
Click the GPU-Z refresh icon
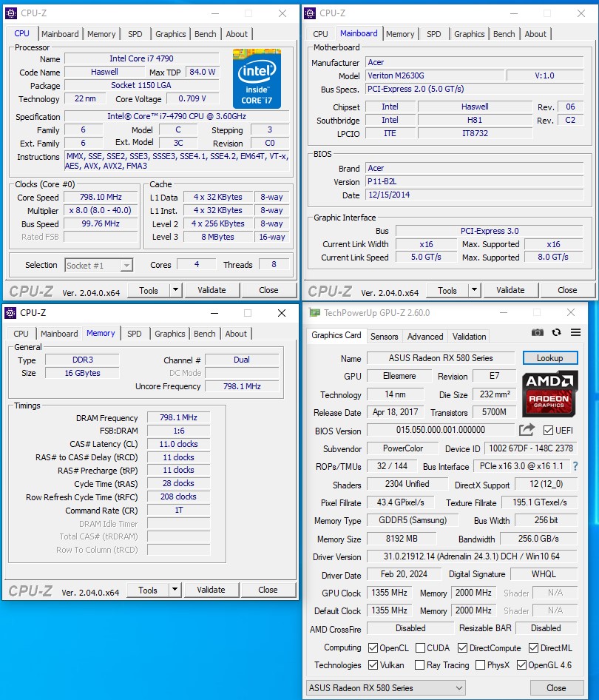pos(556,332)
